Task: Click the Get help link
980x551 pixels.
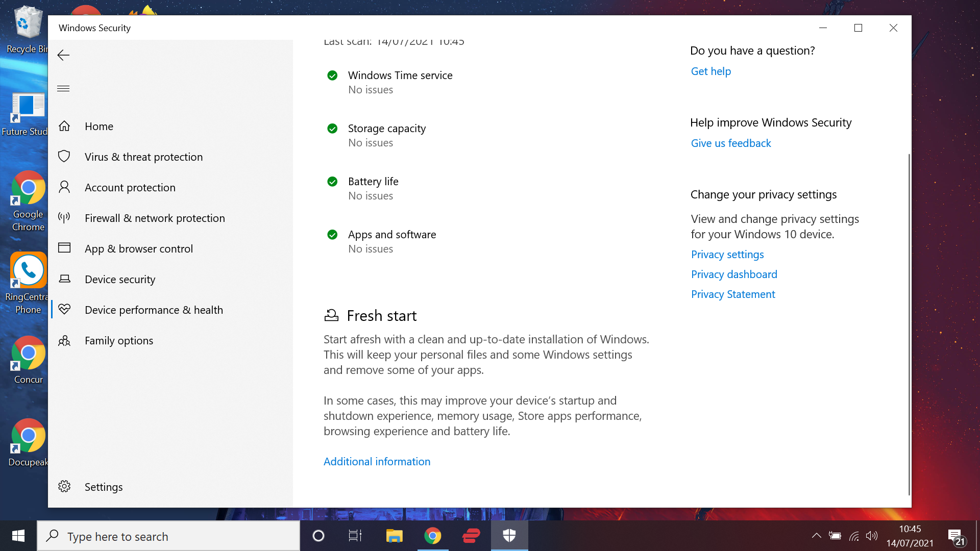Action: tap(712, 70)
